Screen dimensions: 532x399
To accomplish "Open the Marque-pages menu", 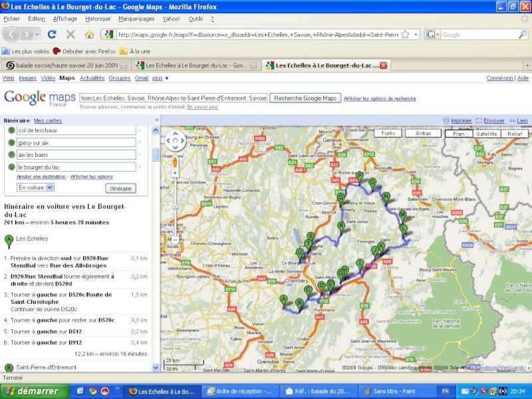I will pos(136,19).
